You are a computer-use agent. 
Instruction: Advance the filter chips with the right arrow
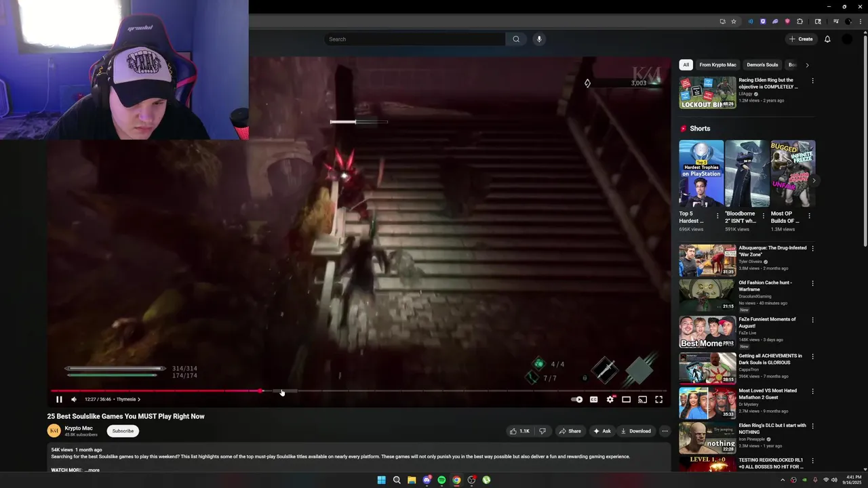807,65
